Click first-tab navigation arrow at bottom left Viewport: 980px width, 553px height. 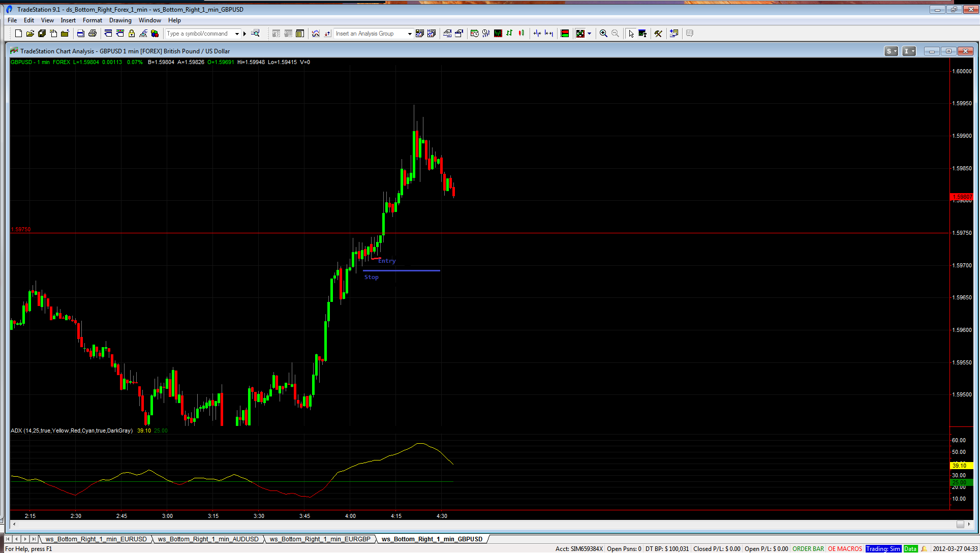pos(8,539)
